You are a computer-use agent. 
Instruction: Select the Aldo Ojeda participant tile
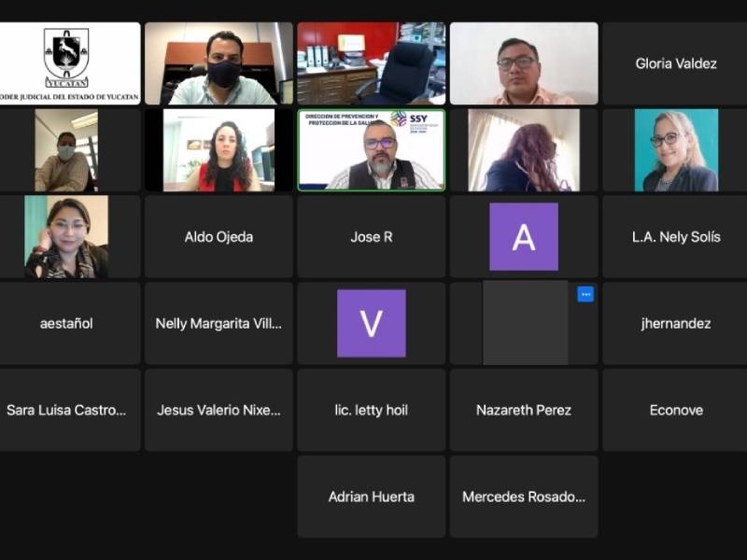(x=218, y=237)
